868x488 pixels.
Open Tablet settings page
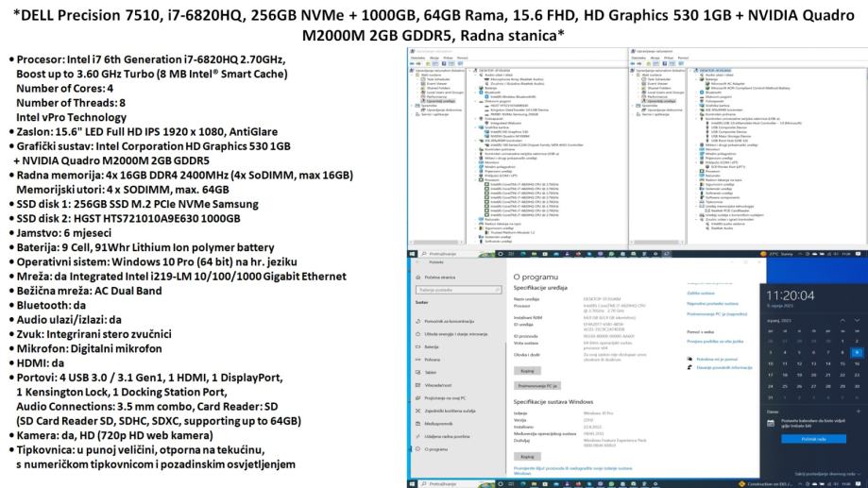click(426, 372)
